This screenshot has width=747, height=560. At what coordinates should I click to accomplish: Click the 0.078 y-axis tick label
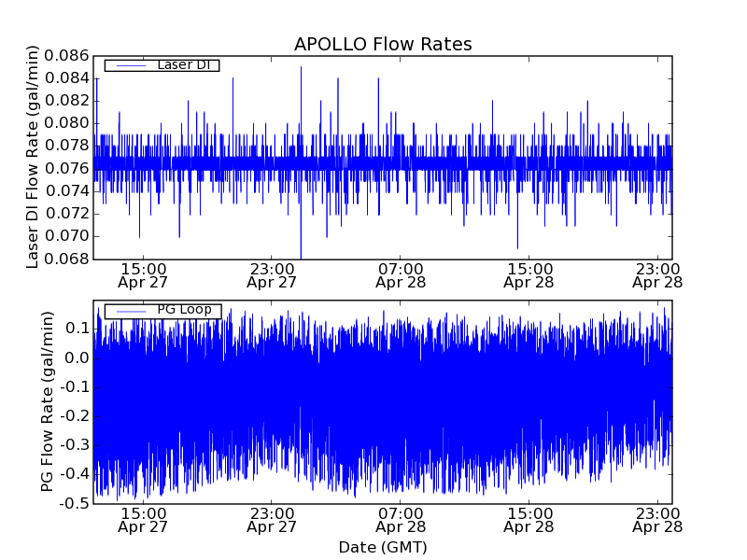tap(66, 146)
